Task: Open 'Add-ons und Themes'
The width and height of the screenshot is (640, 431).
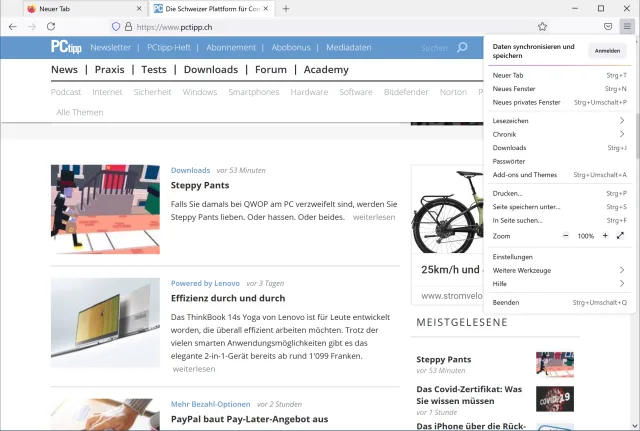Action: pos(559,175)
